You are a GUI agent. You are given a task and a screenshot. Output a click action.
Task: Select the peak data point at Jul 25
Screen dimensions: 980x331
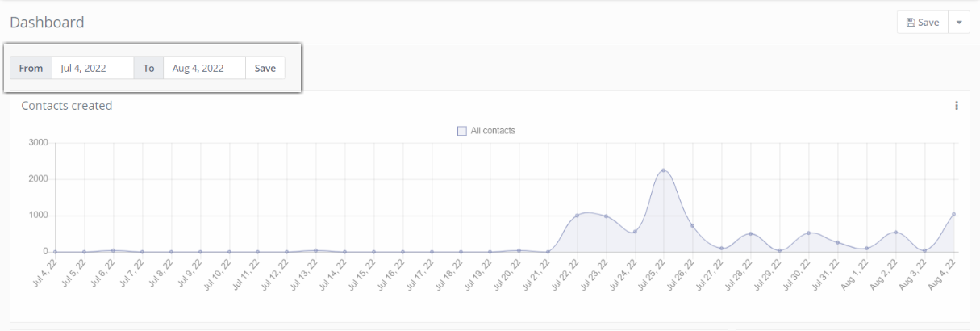tap(663, 170)
